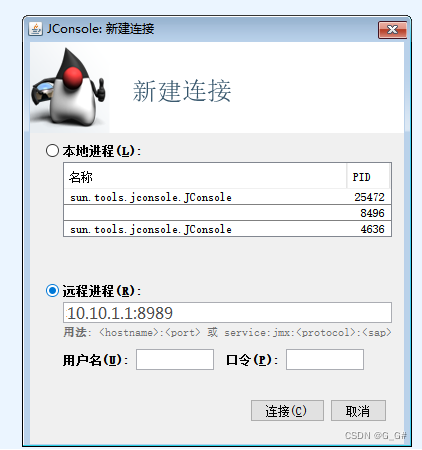Screen dimensions: 422x450
Task: Click the remote address field showing 10.10.1.1:8989
Action: [227, 313]
